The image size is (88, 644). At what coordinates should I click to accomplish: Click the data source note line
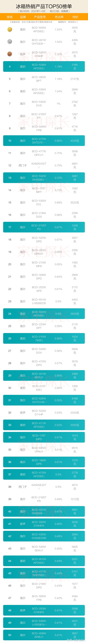44,22
